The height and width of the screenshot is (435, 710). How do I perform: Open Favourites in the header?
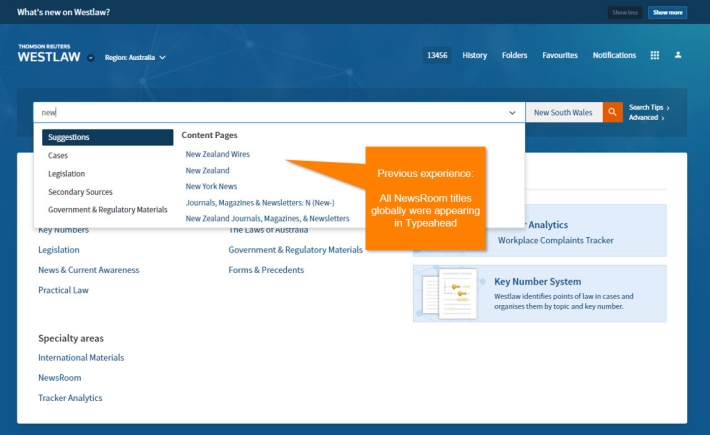[x=560, y=55]
